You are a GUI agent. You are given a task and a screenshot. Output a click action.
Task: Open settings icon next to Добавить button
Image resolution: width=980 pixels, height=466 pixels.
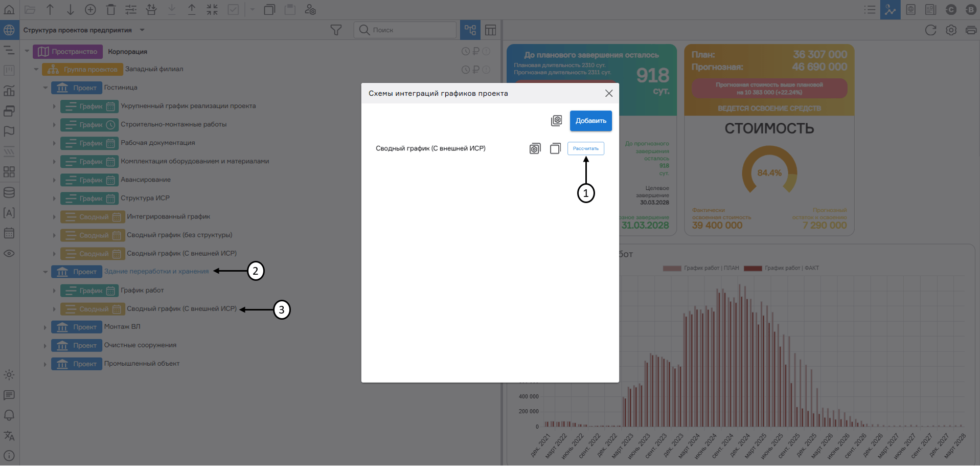coord(556,121)
